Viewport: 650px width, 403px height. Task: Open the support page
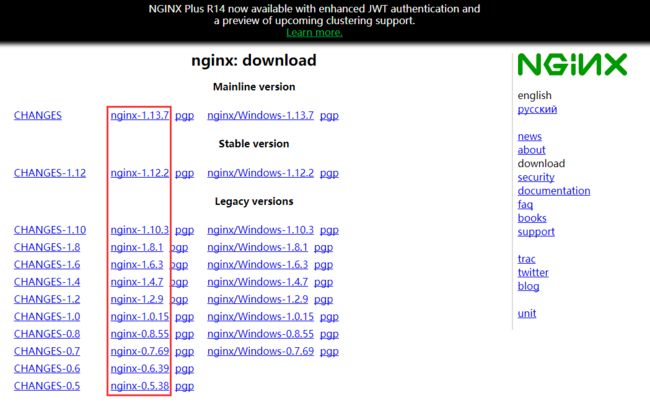(536, 232)
